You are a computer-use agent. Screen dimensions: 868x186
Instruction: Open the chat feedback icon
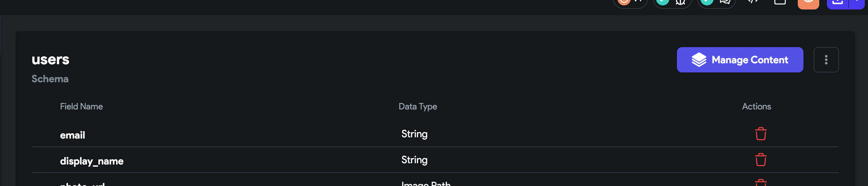pos(725,3)
